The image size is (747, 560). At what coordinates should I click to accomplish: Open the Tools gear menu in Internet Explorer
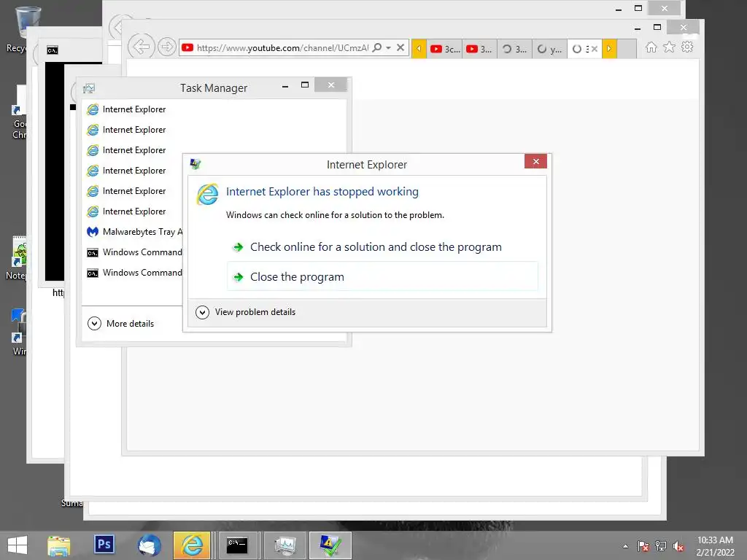point(687,47)
